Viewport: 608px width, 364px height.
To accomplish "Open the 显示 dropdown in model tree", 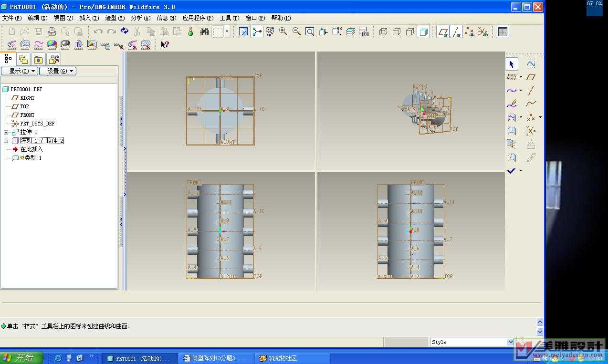I will (x=19, y=71).
